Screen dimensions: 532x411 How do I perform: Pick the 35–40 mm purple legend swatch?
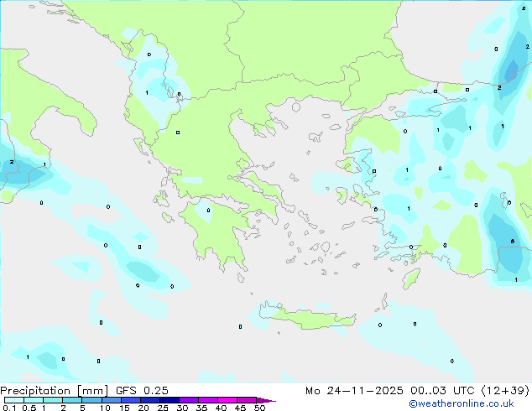coord(208,400)
